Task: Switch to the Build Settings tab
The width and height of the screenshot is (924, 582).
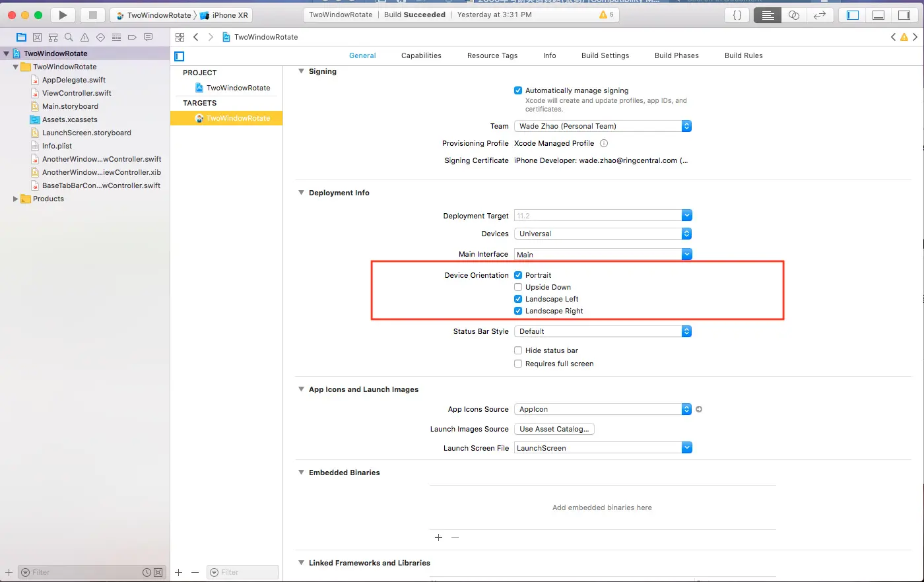Action: pyautogui.click(x=605, y=55)
